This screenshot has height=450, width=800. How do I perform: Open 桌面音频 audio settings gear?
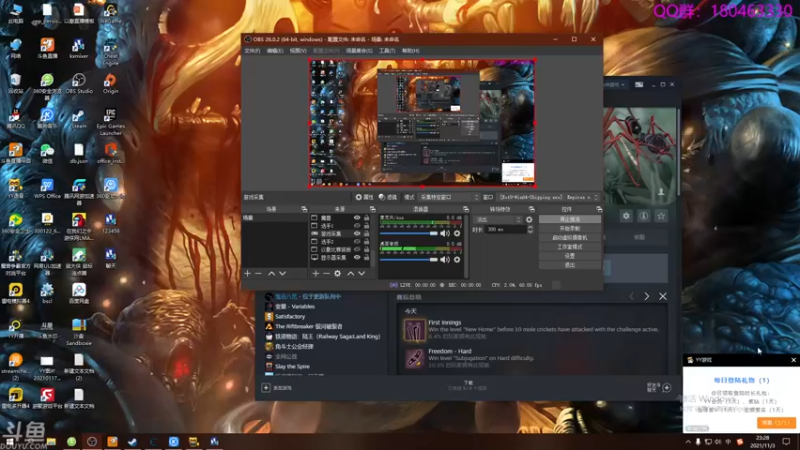(x=457, y=259)
